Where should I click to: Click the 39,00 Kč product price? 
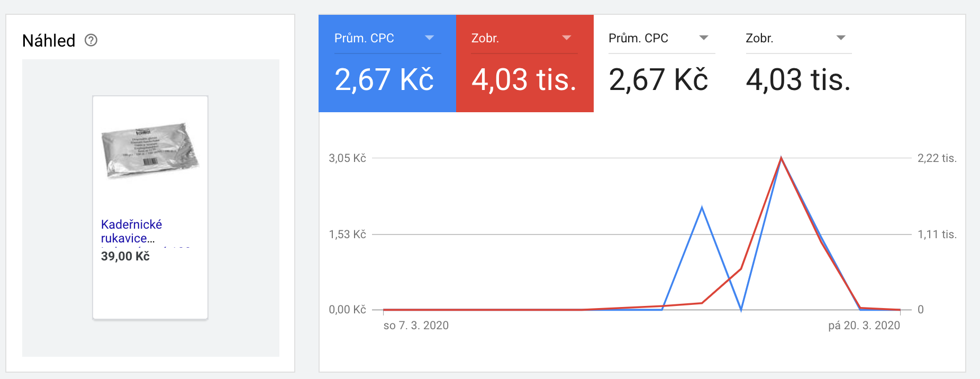click(125, 256)
